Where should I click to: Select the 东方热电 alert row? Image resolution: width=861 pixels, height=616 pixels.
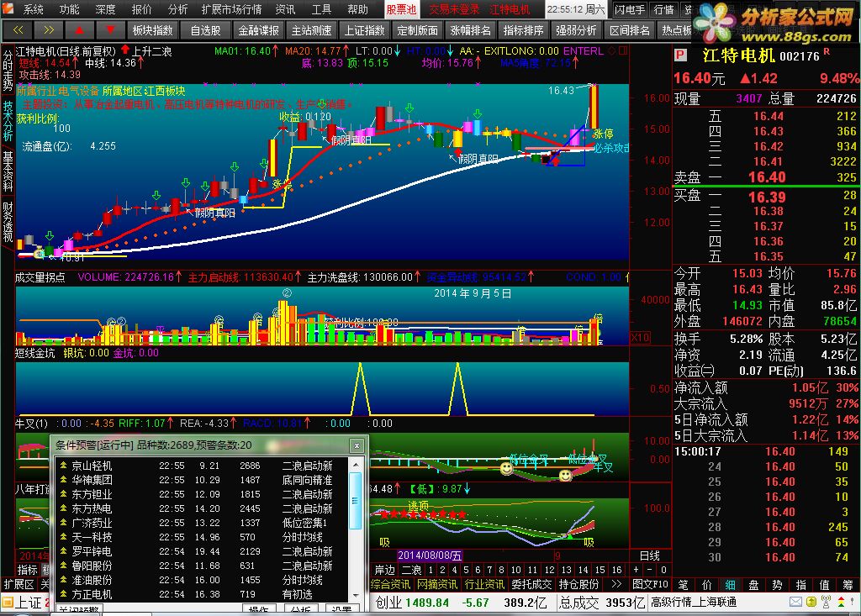202,508
